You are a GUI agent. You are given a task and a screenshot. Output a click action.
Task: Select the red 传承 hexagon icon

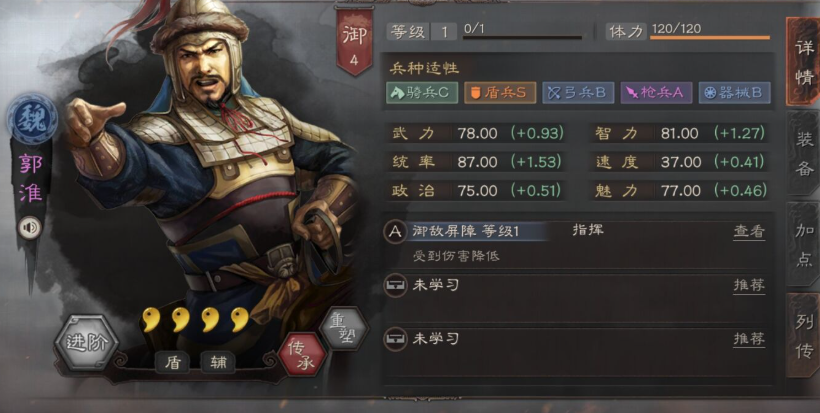click(x=302, y=355)
